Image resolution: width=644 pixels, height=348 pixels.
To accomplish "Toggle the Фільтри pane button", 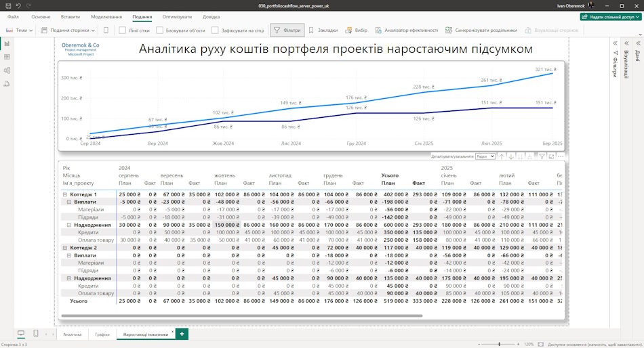I will (287, 30).
